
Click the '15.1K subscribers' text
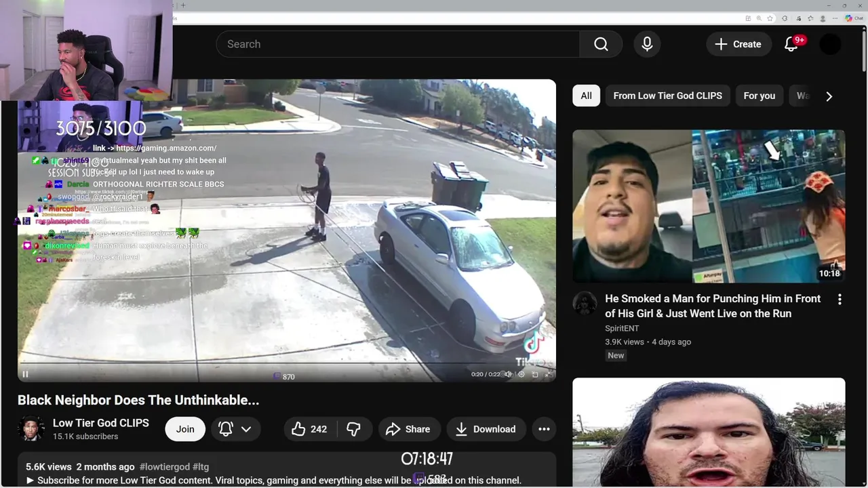(x=85, y=436)
